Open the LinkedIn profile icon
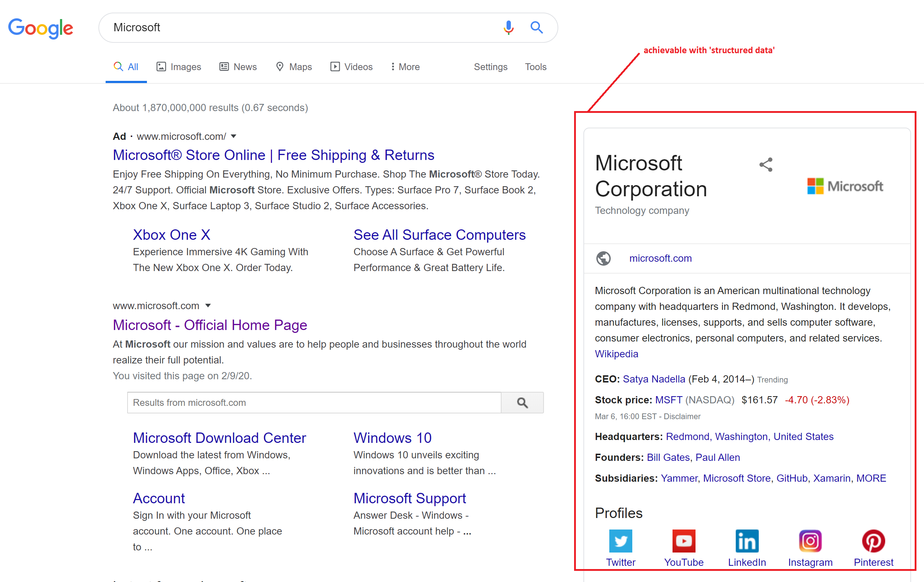This screenshot has width=924, height=582. (x=747, y=541)
